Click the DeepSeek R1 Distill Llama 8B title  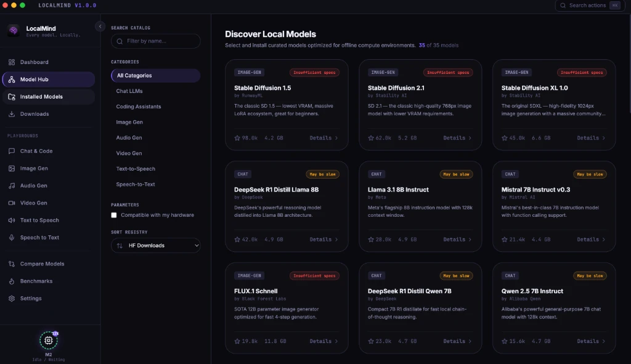277,190
